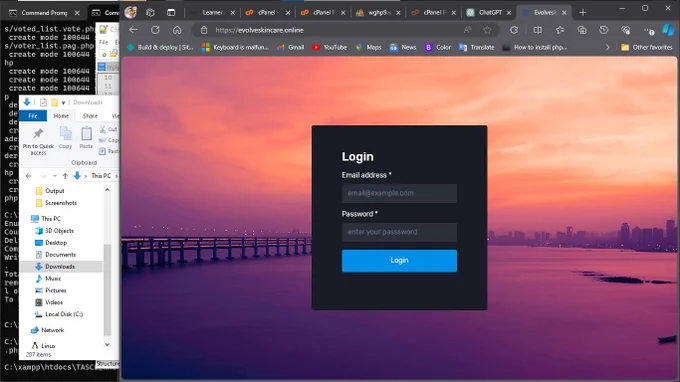Open News bookmark
The image size is (680, 382).
pyautogui.click(x=403, y=47)
